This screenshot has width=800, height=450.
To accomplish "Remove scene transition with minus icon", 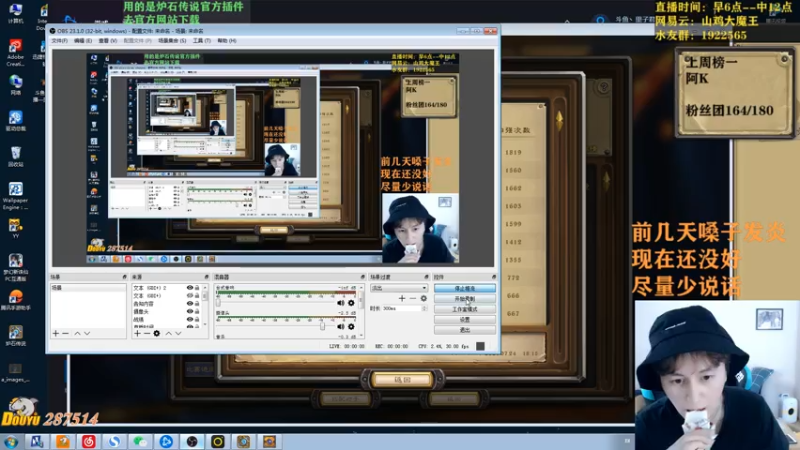I will tap(413, 298).
